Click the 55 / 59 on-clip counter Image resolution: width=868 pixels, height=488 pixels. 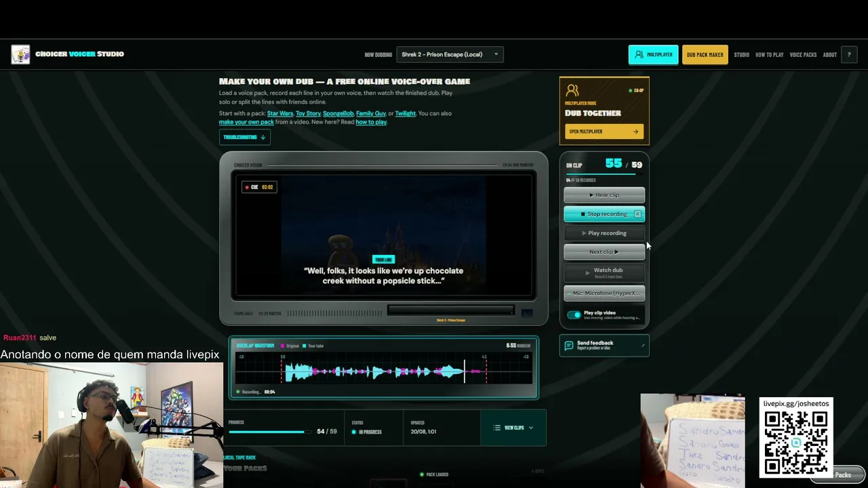coord(623,164)
